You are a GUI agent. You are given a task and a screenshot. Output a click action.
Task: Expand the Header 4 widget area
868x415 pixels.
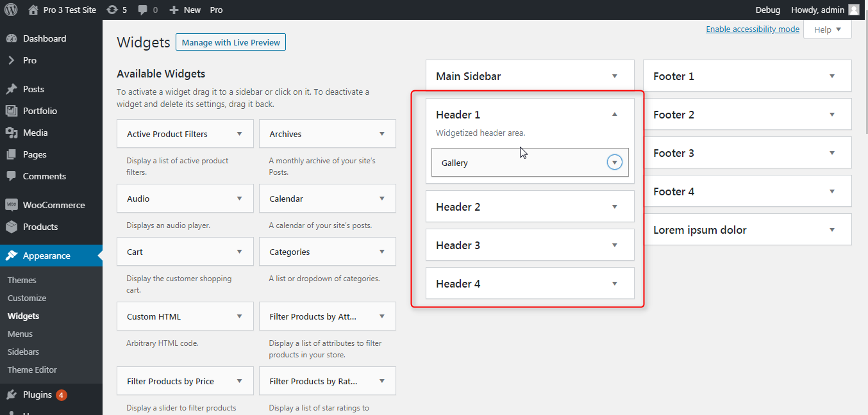(615, 284)
